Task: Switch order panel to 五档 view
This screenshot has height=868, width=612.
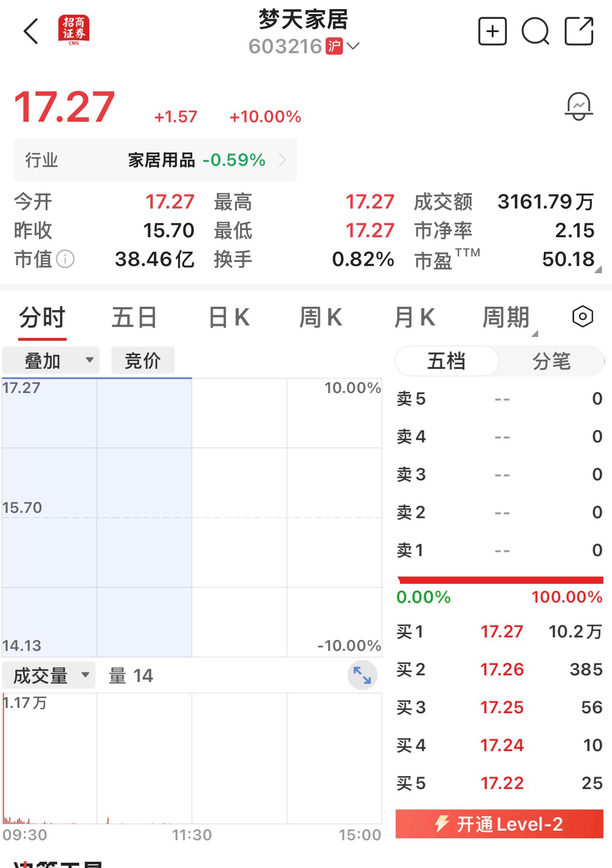Action: (x=447, y=361)
